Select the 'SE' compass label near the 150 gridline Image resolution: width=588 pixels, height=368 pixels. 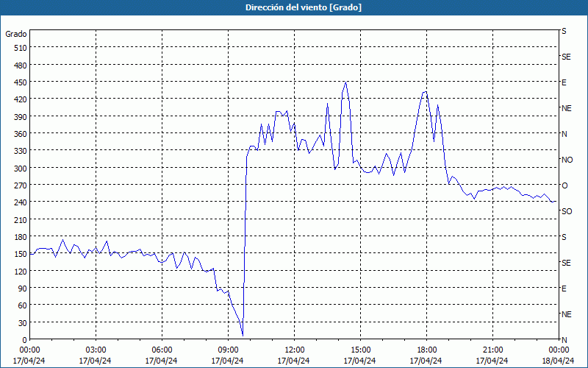[566, 263]
